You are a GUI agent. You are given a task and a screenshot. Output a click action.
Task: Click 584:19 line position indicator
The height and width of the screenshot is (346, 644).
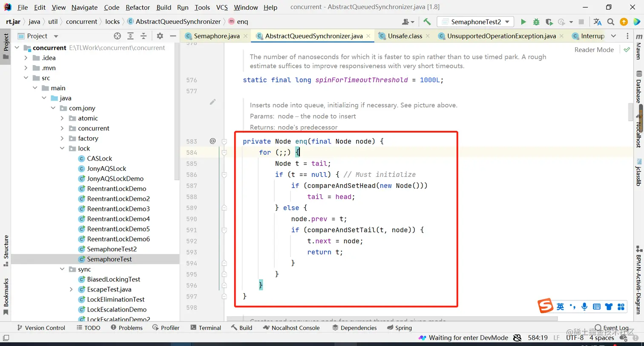[538, 338]
